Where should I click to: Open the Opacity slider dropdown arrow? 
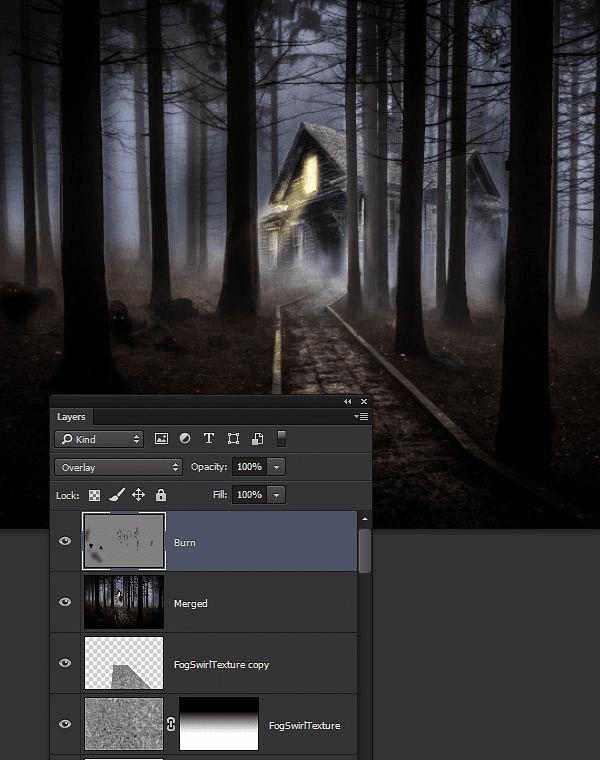(276, 467)
